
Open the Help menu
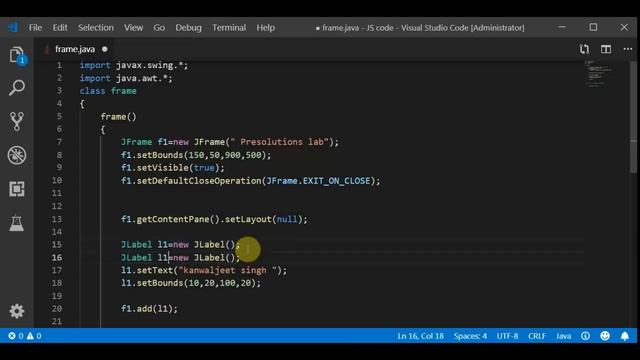[x=265, y=27]
